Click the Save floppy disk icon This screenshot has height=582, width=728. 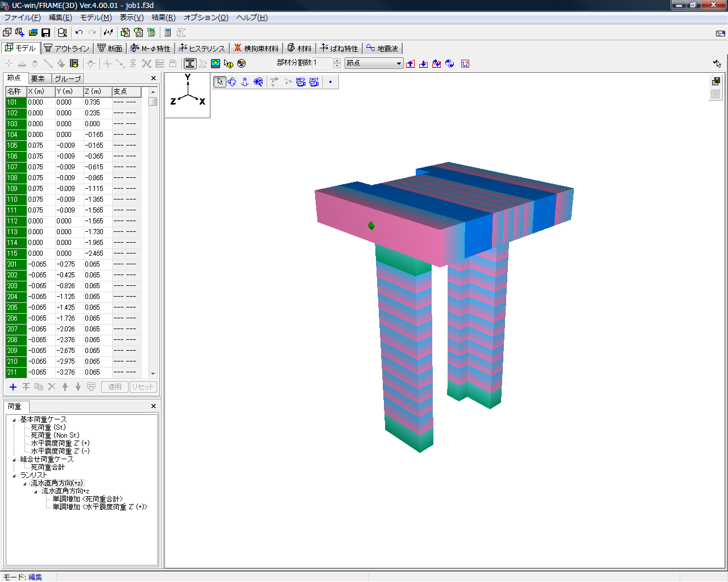coord(46,32)
